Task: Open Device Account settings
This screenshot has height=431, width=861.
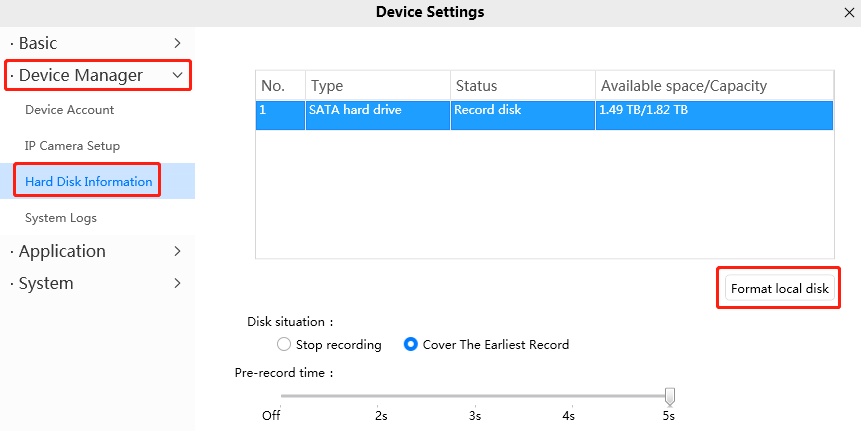Action: tap(70, 110)
